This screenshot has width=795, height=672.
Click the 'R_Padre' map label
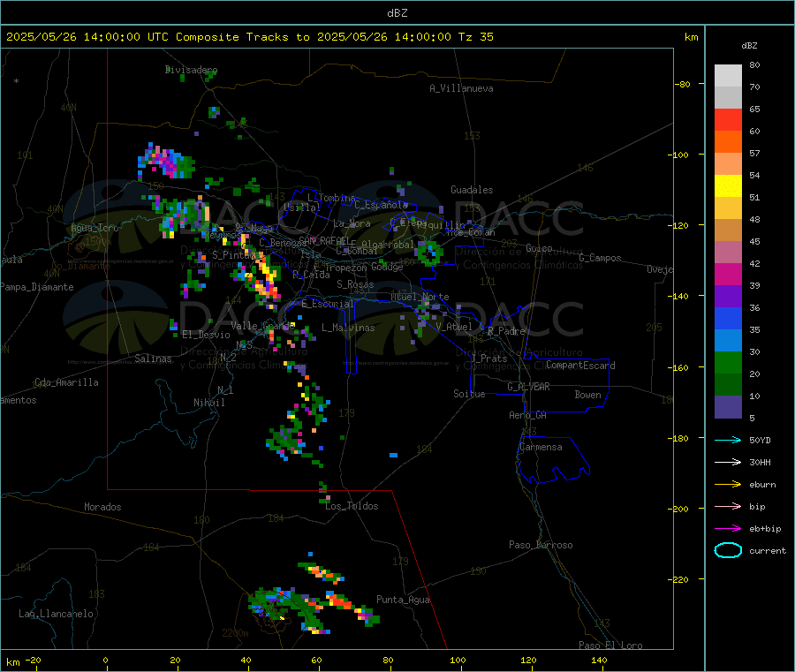coord(506,331)
